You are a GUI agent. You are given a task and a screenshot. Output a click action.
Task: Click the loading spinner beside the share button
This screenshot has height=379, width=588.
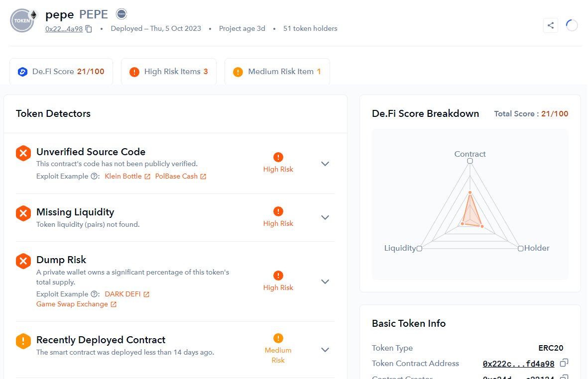pos(572,25)
